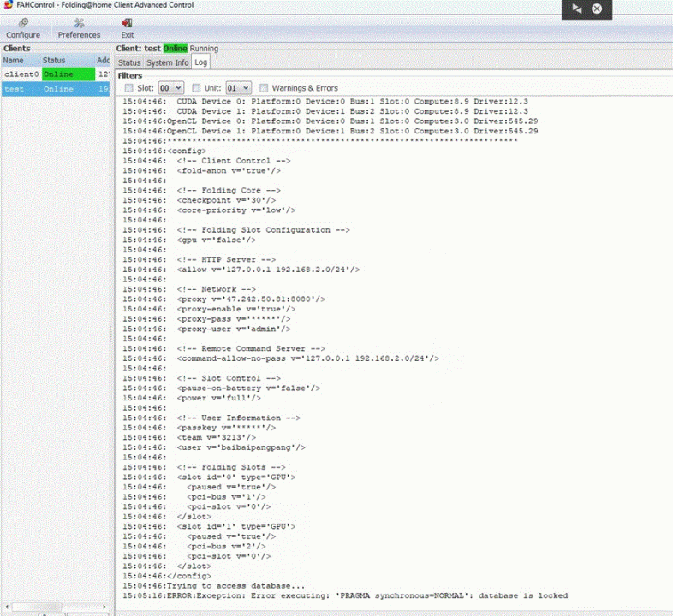Click the Address column header
The image size is (673, 616).
(x=103, y=60)
